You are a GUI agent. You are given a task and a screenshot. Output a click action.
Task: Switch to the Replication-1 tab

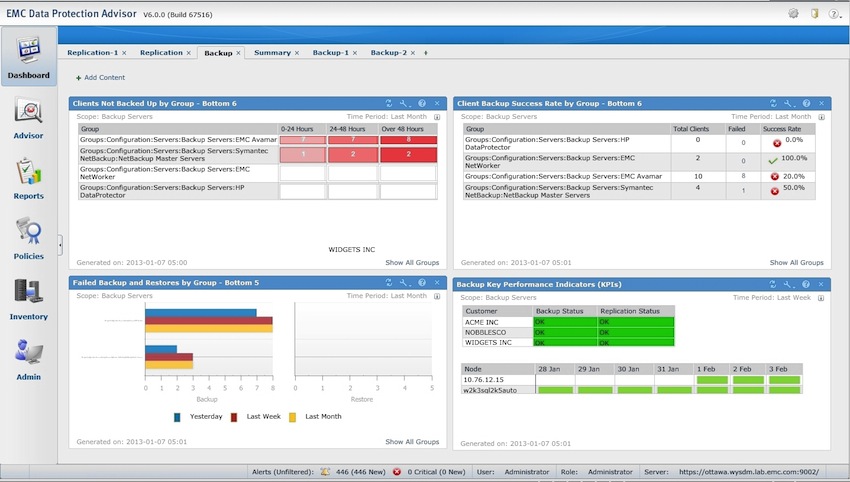[x=92, y=53]
